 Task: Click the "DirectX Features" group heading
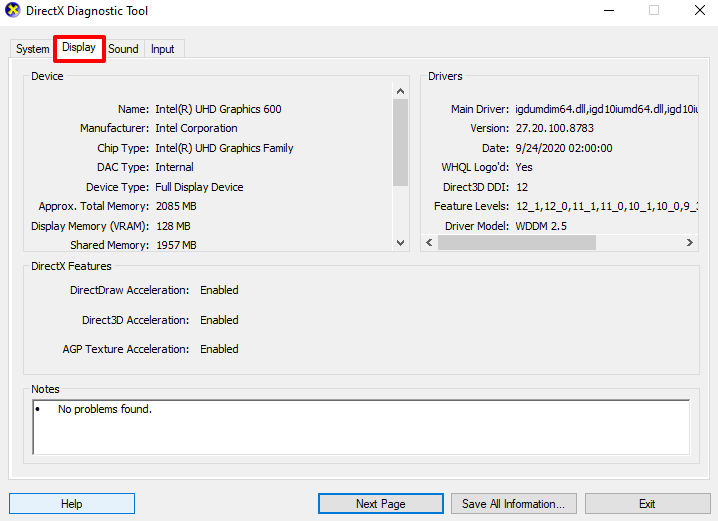pyautogui.click(x=71, y=266)
